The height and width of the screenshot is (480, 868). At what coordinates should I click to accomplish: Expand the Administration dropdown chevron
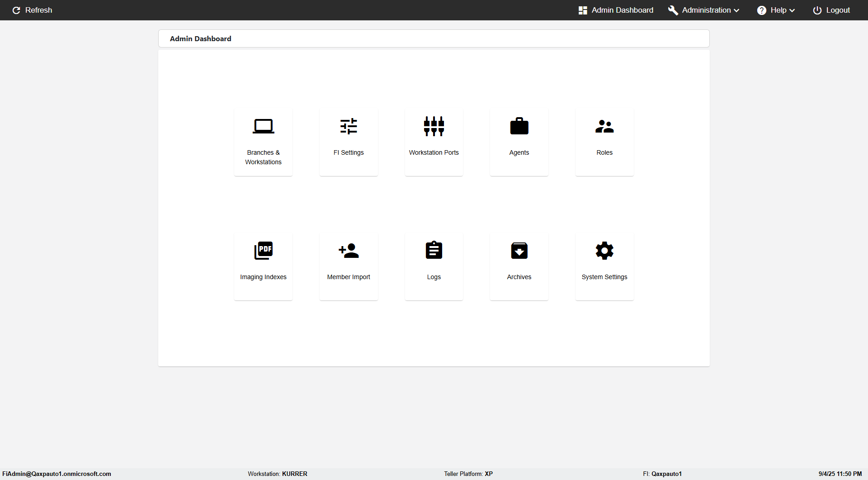[x=736, y=10]
